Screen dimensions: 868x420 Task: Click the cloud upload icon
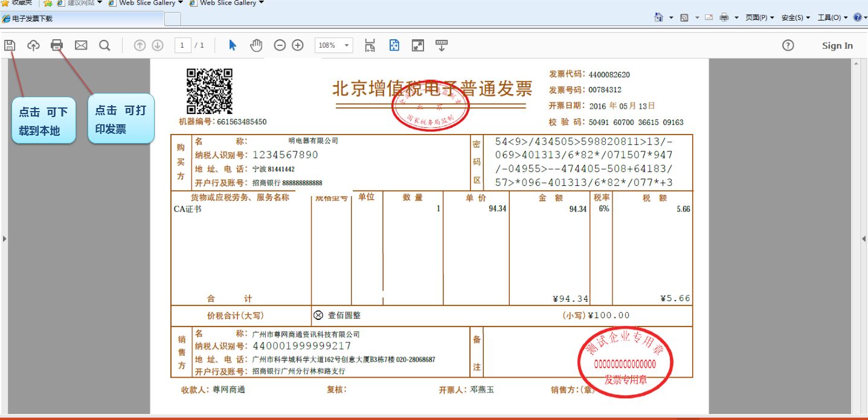point(33,45)
